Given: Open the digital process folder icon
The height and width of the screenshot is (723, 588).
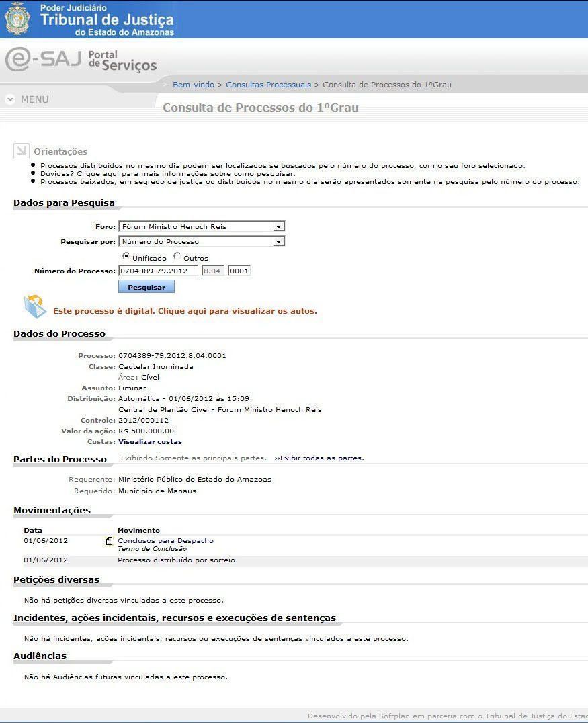Looking at the screenshot, I should (x=35, y=306).
